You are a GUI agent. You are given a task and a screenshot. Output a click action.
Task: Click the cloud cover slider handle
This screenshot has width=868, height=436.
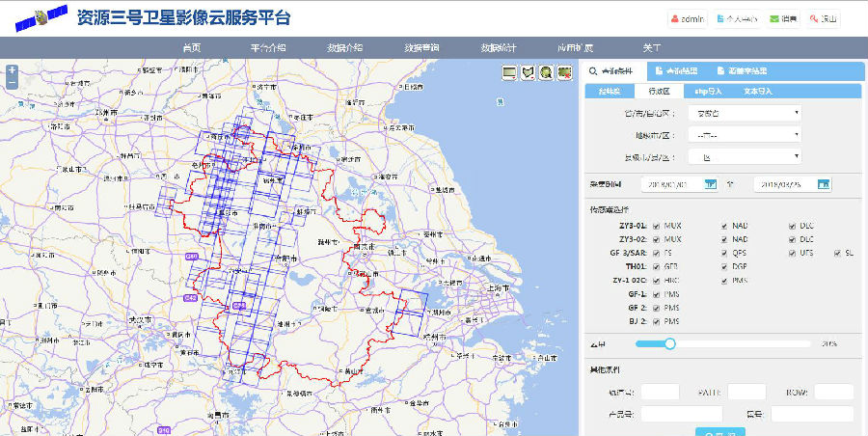pos(670,343)
